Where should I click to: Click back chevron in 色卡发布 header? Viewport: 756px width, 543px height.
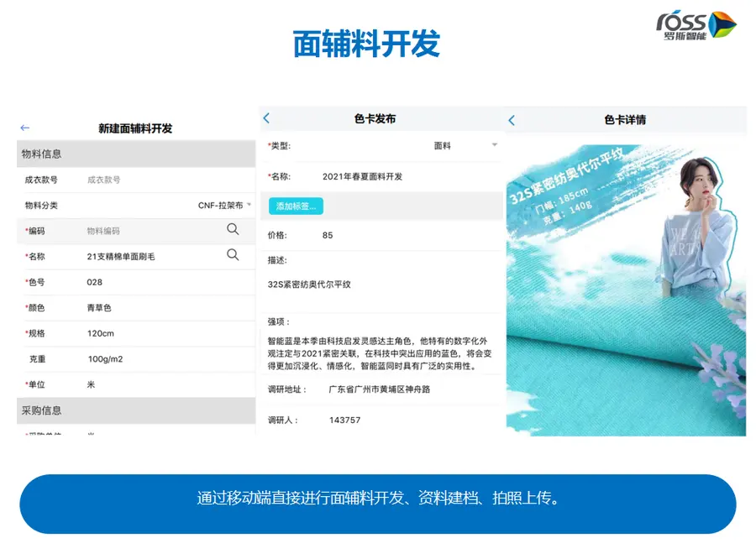[x=266, y=118]
